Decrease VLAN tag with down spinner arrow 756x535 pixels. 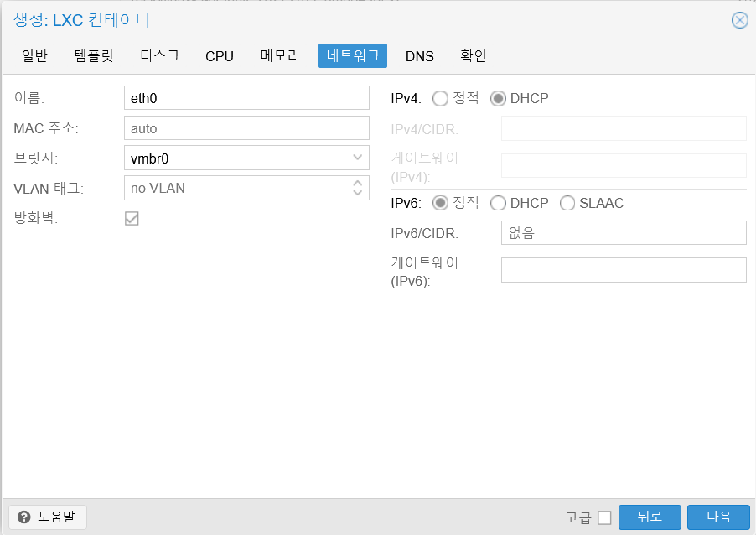pyautogui.click(x=357, y=193)
